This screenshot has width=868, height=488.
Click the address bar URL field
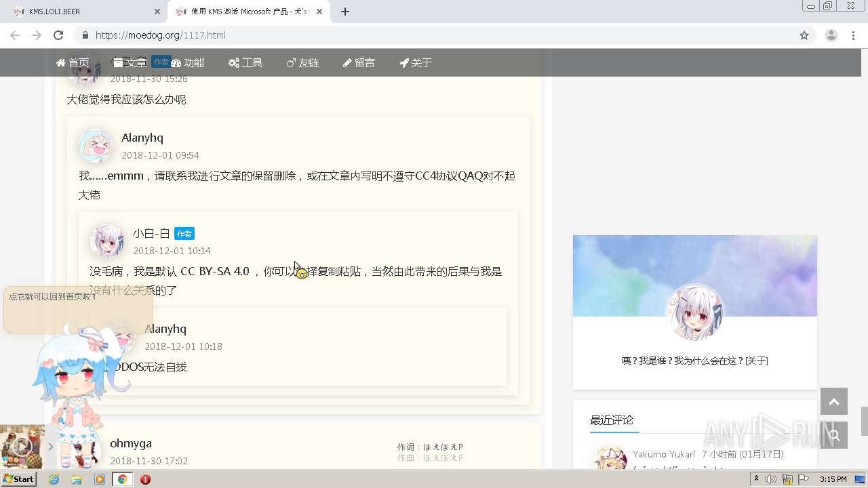(441, 35)
